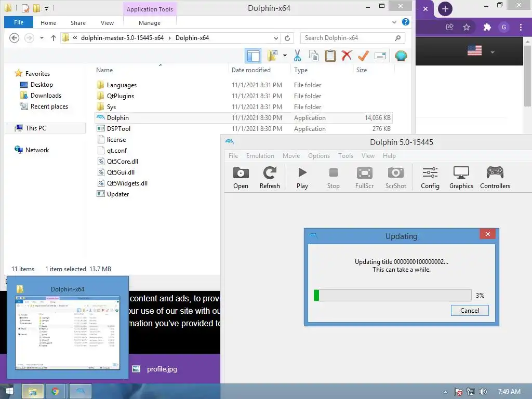Click the Open icon in Dolphin toolbar
This screenshot has height=399, width=532.
coord(241,178)
